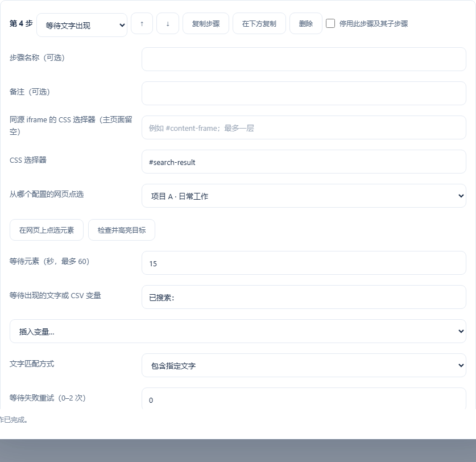Viewport: 476px width, 462px height.
Task: Focus the 步骤名称 input field
Action: 304,59
